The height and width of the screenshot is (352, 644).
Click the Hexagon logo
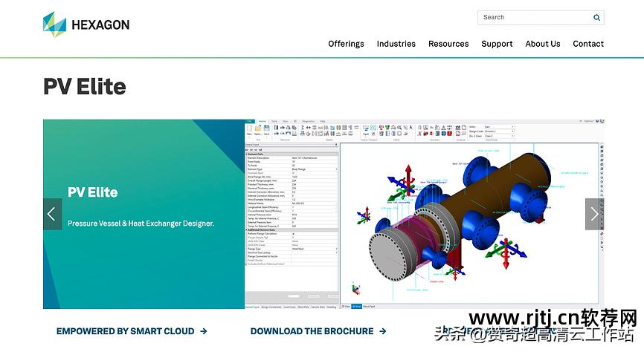click(x=86, y=25)
